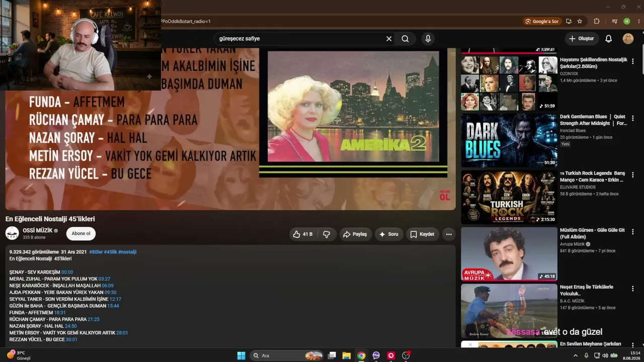This screenshot has height=362, width=644.
Task: Click Müslüm Gürses - Güle Güle Git title
Action: (x=592, y=233)
